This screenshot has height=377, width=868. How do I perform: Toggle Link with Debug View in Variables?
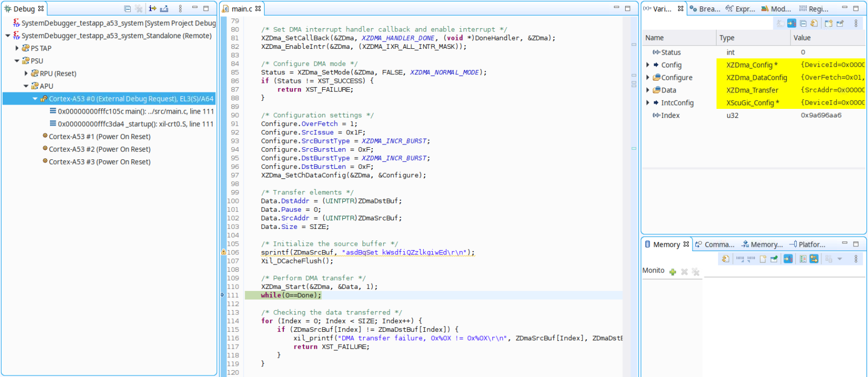(791, 23)
